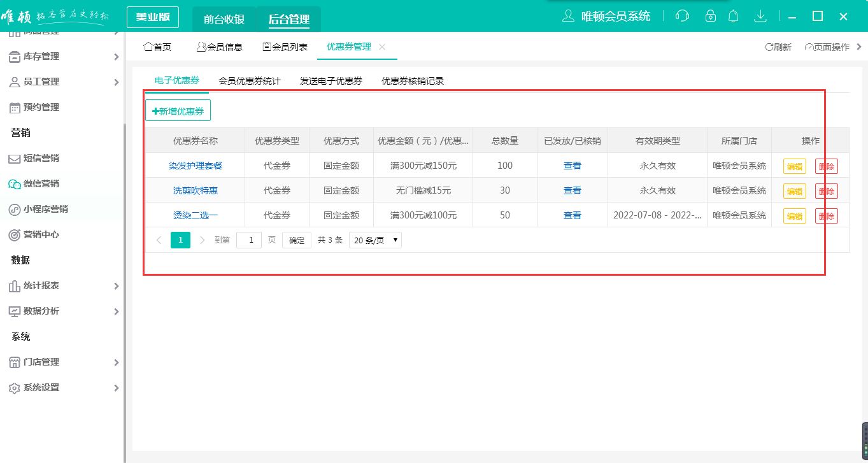The image size is (868, 463).
Task: Switch to 会员列表 page tab
Action: coord(285,46)
